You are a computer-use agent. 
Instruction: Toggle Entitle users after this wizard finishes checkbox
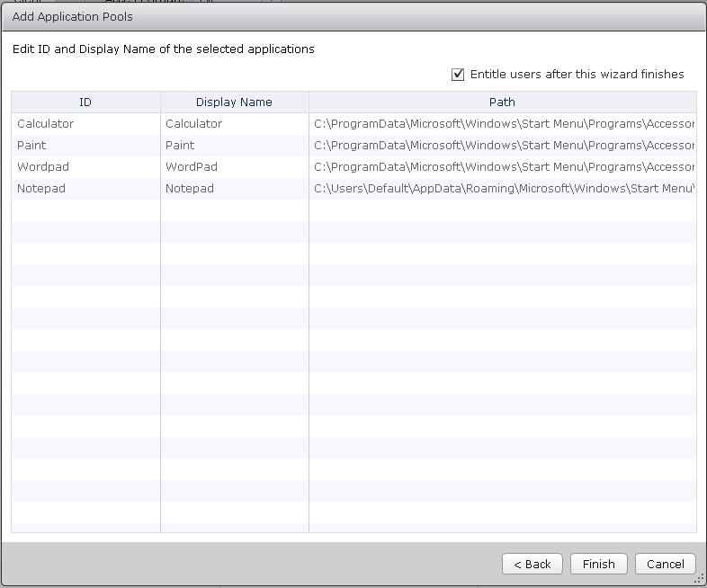[458, 75]
